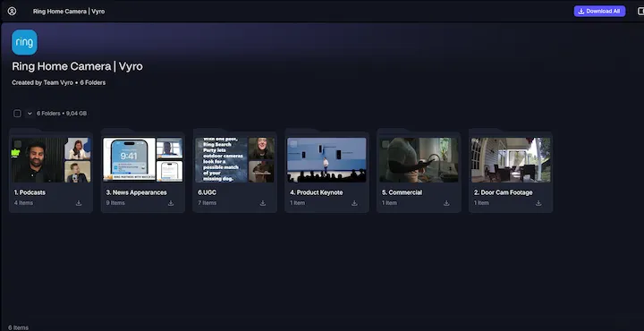Click the Door Cam Footage porch thumbnail
This screenshot has height=331, width=644.
pyautogui.click(x=511, y=160)
